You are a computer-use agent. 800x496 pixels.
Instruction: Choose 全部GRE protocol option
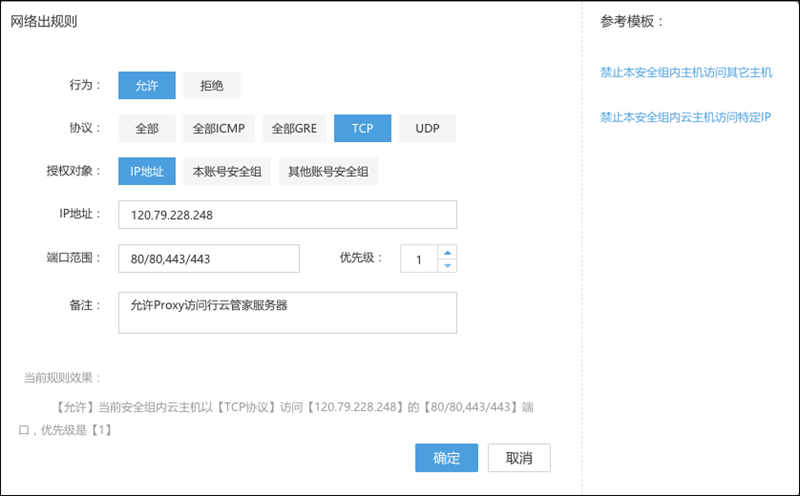294,129
